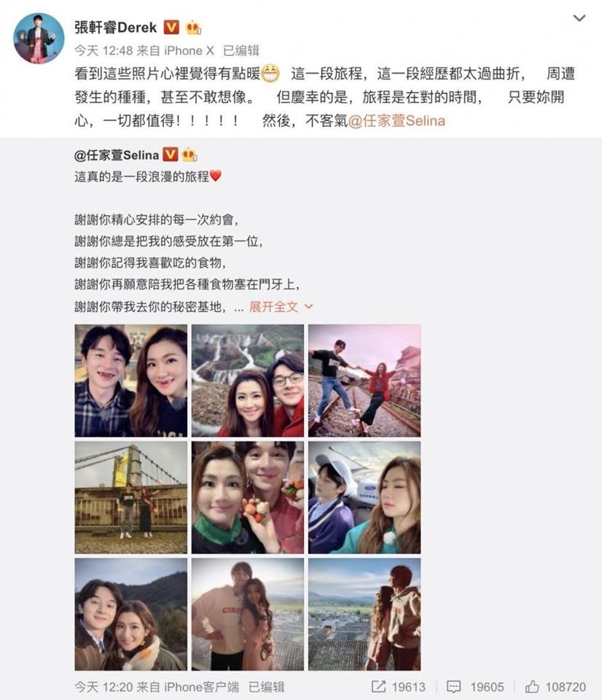Image resolution: width=602 pixels, height=700 pixels.
Task: Open the @任家萱Selina mention in Derek's post
Action: coord(396,120)
